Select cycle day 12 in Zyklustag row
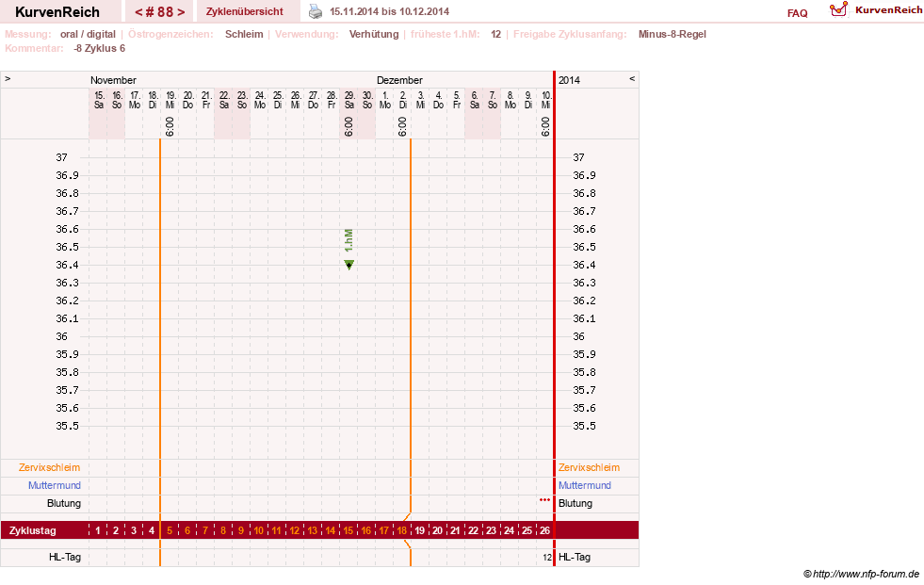This screenshot has width=924, height=585. [x=294, y=530]
